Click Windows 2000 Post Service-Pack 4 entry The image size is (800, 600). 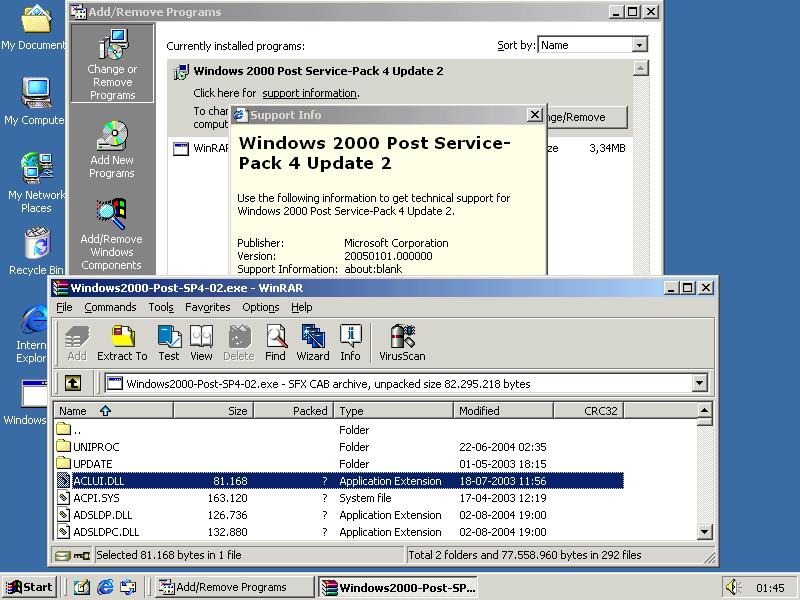pyautogui.click(x=318, y=71)
